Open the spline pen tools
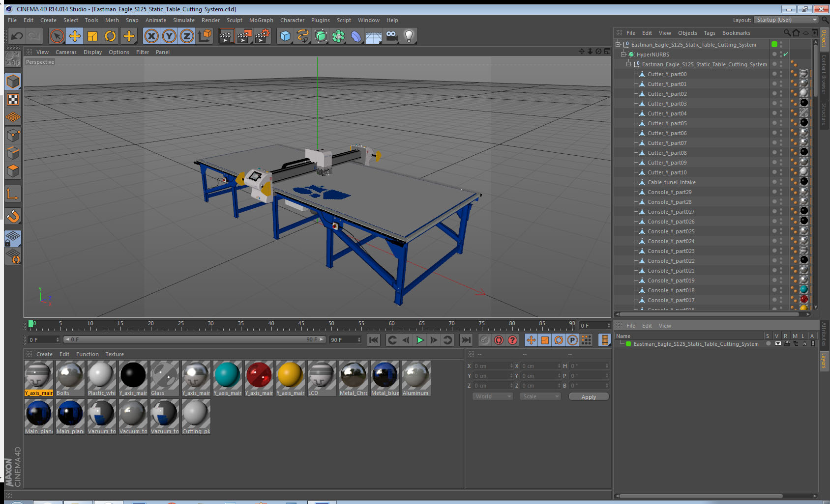830x504 pixels. [303, 36]
